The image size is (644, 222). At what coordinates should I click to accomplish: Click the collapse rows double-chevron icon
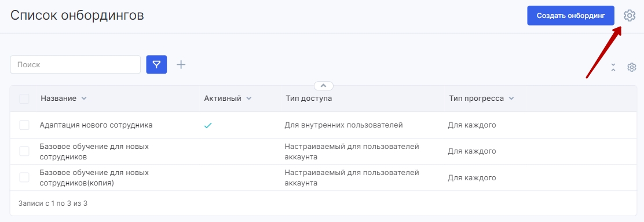pos(613,67)
